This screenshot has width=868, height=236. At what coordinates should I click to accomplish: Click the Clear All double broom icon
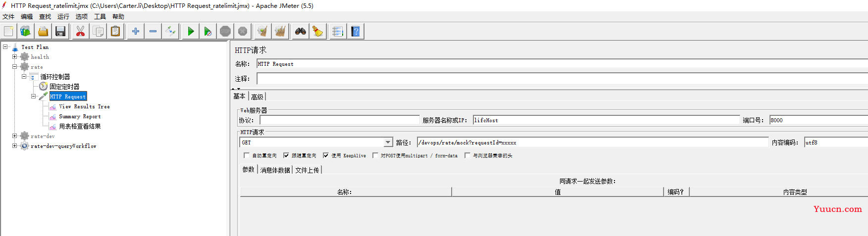coord(280,31)
